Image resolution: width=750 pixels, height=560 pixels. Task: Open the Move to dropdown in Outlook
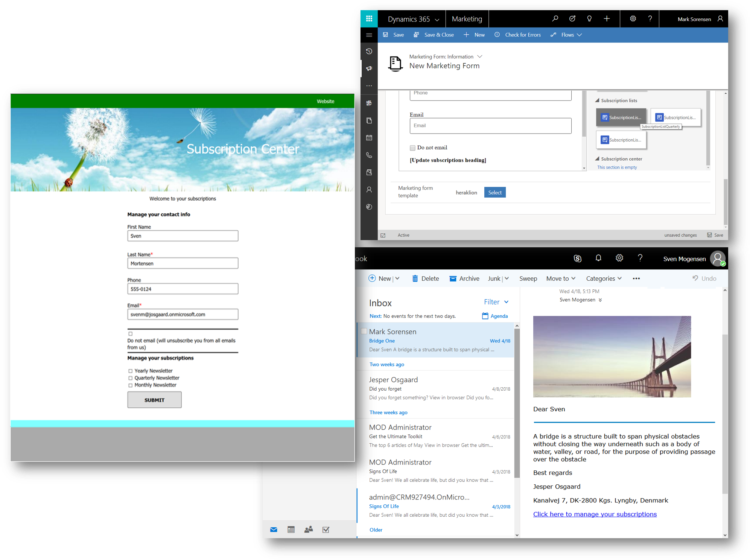[x=561, y=278]
